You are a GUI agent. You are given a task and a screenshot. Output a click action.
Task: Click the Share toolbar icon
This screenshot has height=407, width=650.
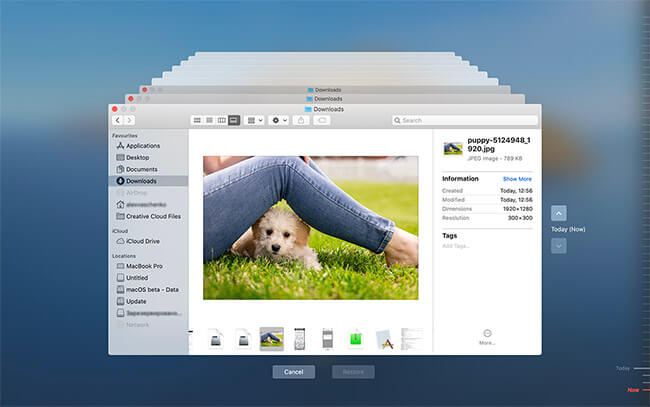tap(301, 120)
